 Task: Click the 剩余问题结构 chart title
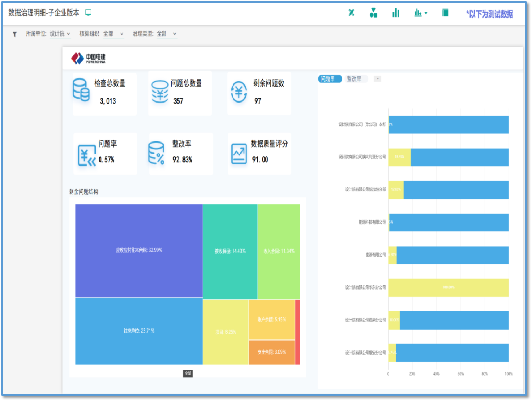tap(84, 192)
